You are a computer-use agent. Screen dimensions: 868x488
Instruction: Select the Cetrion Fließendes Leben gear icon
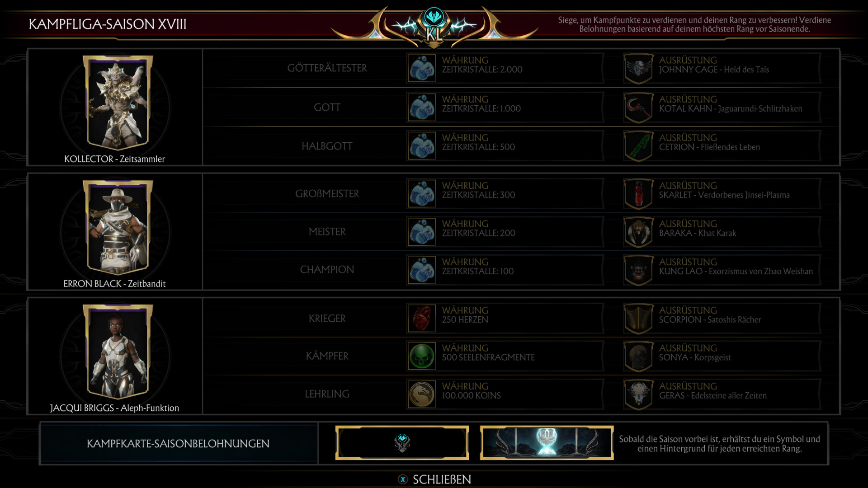click(x=638, y=146)
